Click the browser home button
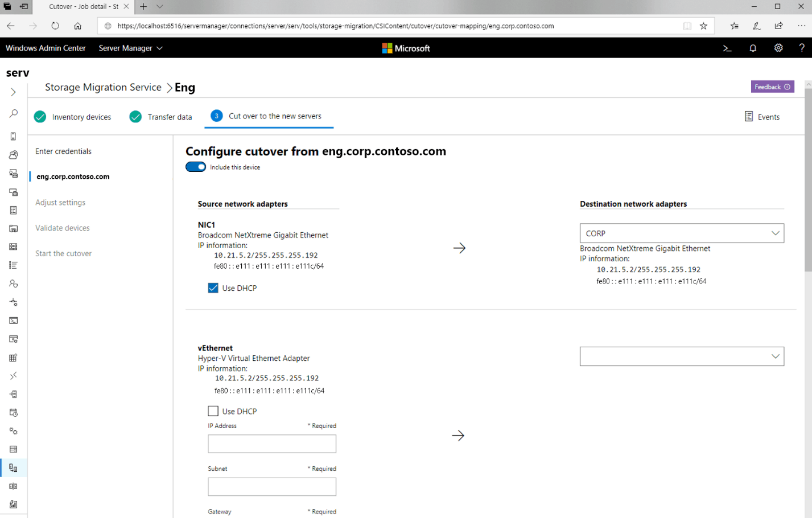 (78, 26)
